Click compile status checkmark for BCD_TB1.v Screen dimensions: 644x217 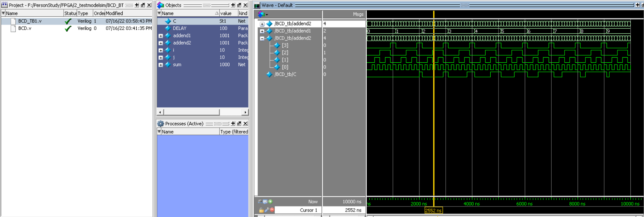[68, 21]
